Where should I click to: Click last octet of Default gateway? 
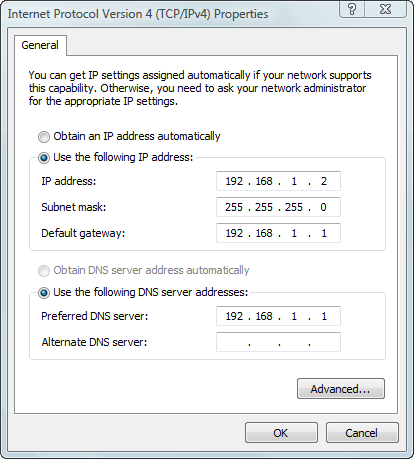[x=324, y=233]
